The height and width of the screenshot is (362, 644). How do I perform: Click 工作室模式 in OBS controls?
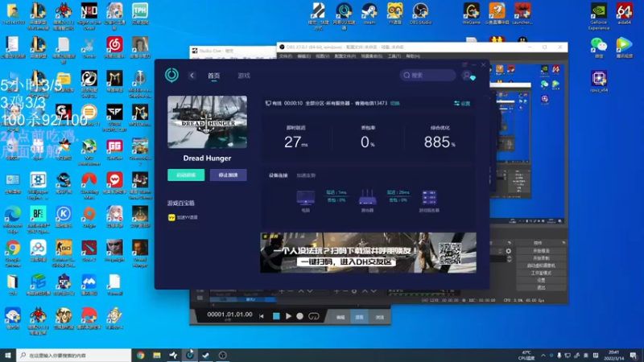tap(541, 273)
